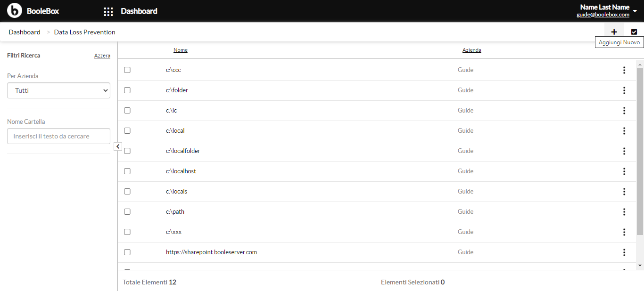Collapse the filter sidebar with the chevron
Viewport: 644px width, 291px height.
pyautogui.click(x=118, y=146)
